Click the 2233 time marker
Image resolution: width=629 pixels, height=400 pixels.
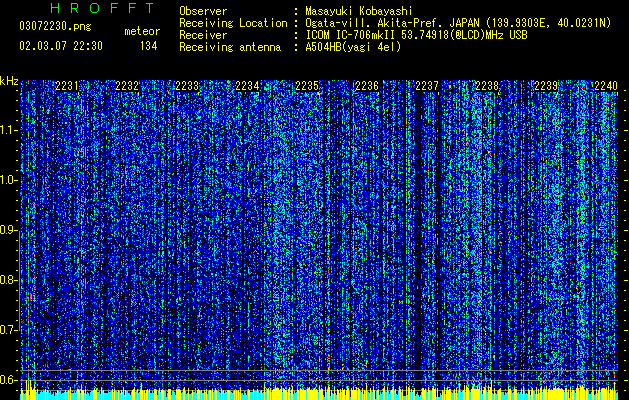pos(187,86)
